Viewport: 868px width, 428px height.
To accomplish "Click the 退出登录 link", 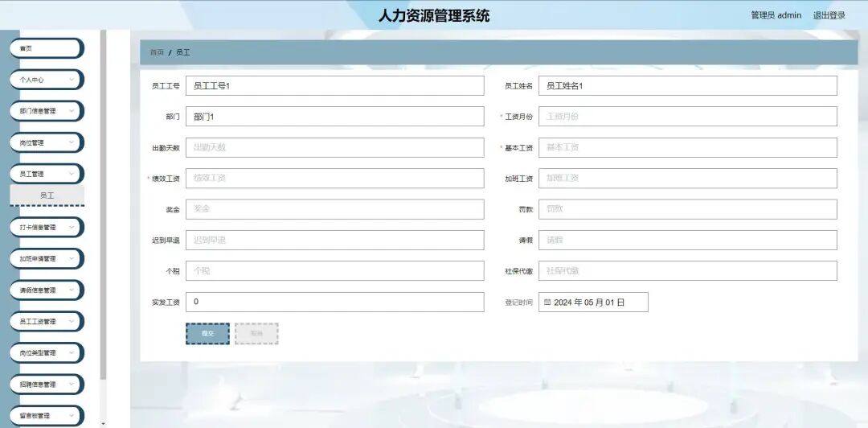I will click(829, 15).
